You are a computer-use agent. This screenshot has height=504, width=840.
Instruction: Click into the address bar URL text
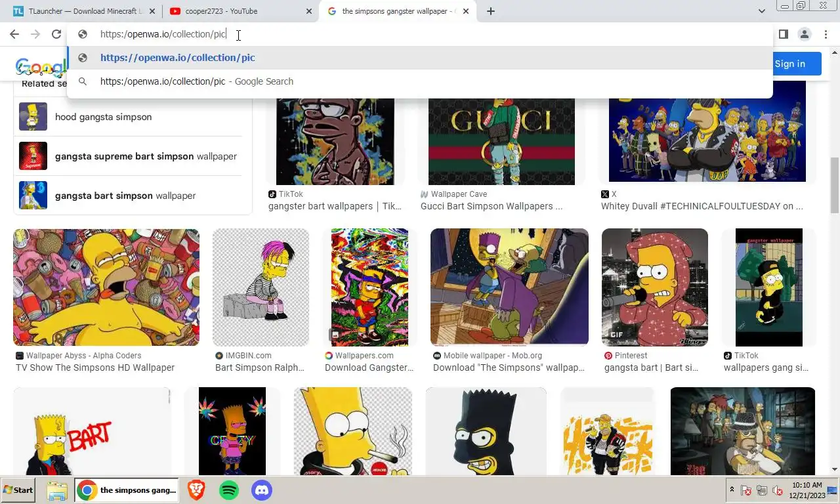coord(163,34)
